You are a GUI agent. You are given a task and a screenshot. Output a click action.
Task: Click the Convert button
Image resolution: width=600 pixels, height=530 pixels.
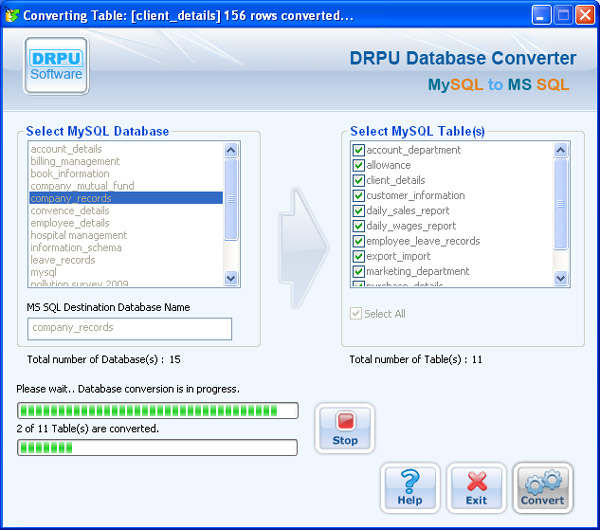543,488
